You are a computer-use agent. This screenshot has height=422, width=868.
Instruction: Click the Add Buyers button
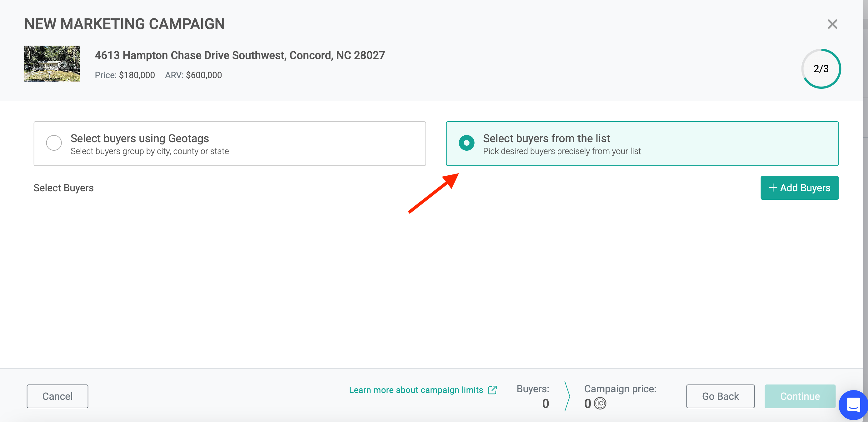point(799,188)
